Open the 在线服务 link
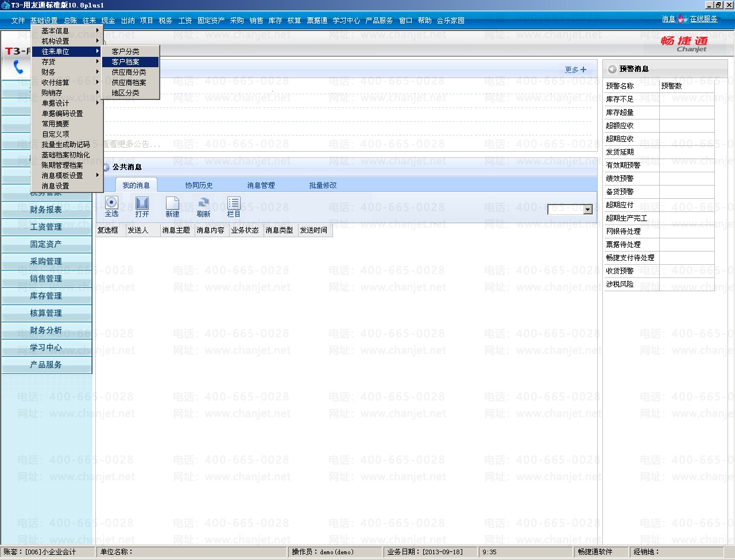This screenshot has height=560, width=735. click(703, 19)
